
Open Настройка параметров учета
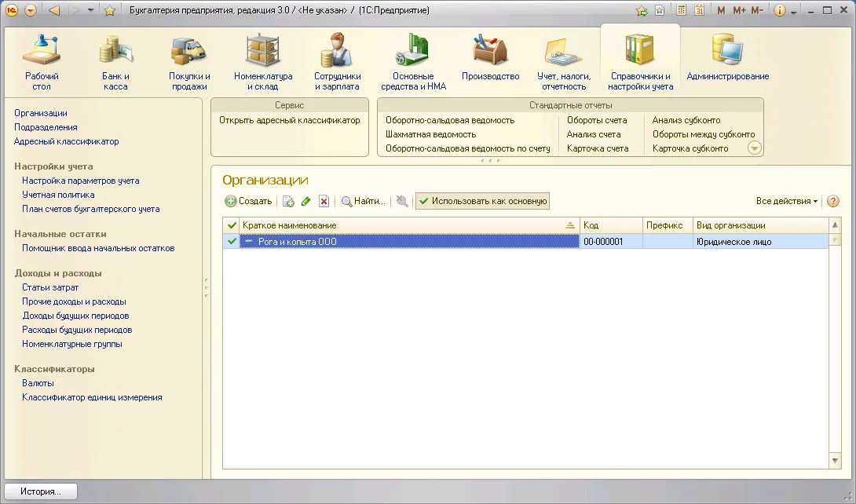point(81,181)
